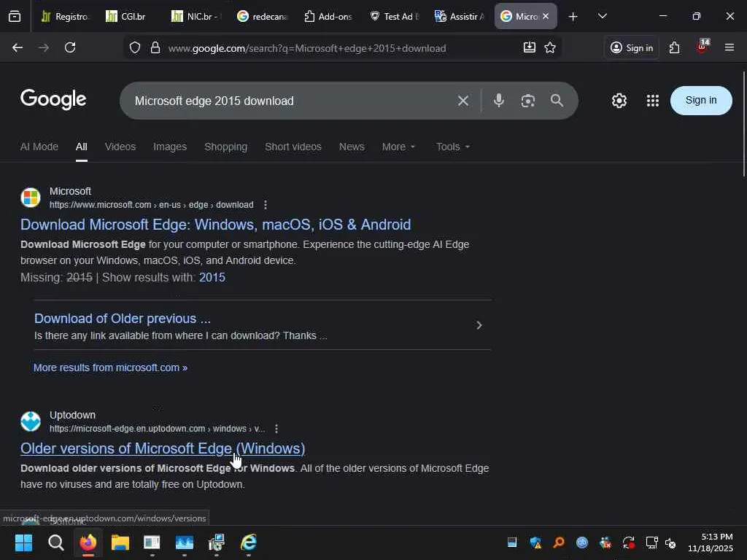The image size is (747, 560).
Task: Open Windows Security tray icon
Action: (x=535, y=542)
